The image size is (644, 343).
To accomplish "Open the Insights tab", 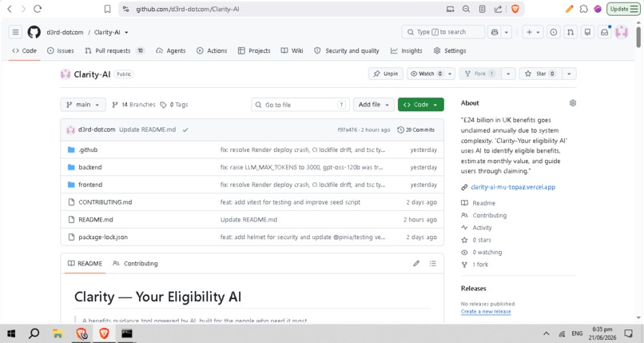I will pos(406,51).
